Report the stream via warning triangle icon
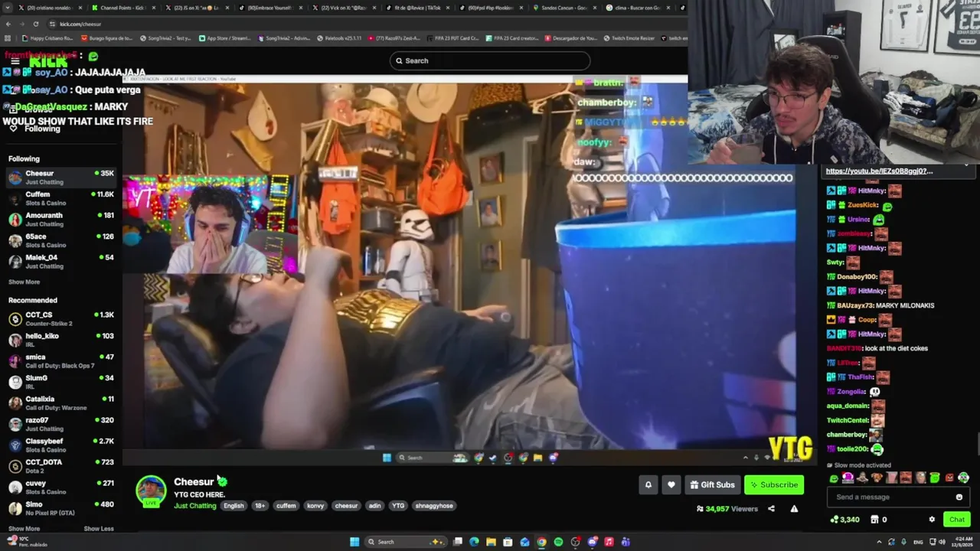This screenshot has height=551, width=980. click(x=794, y=509)
